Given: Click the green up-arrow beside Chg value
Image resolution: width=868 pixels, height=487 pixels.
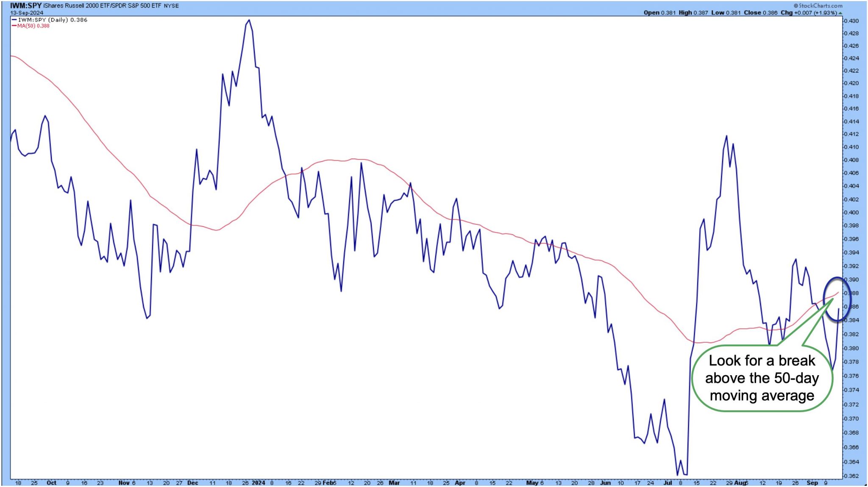Looking at the screenshot, I should (840, 13).
